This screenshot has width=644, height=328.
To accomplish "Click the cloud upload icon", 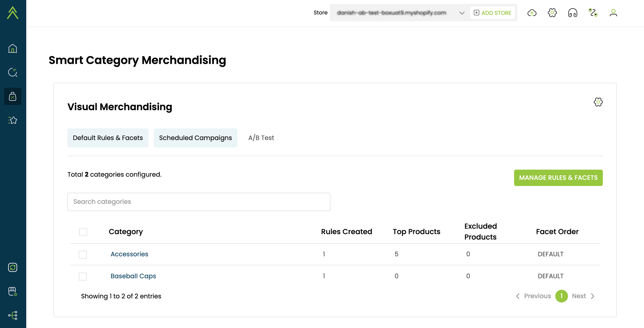I will [532, 13].
